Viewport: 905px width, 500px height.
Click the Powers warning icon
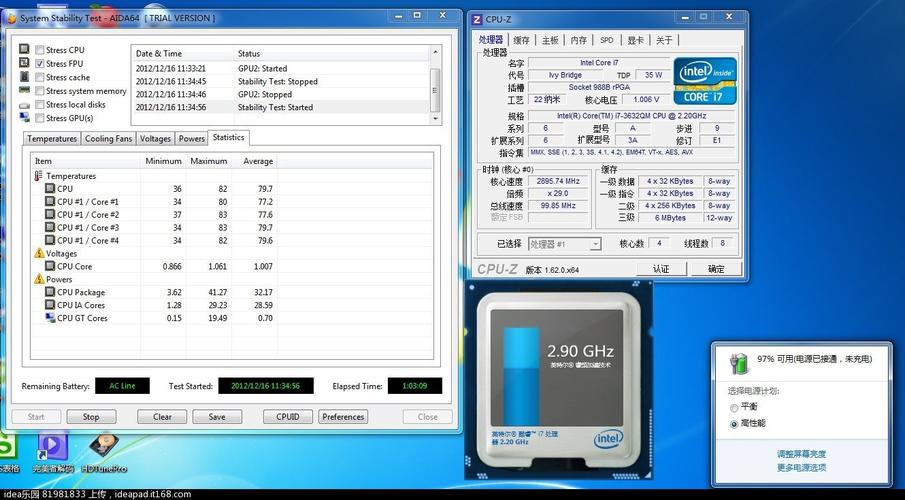(39, 279)
